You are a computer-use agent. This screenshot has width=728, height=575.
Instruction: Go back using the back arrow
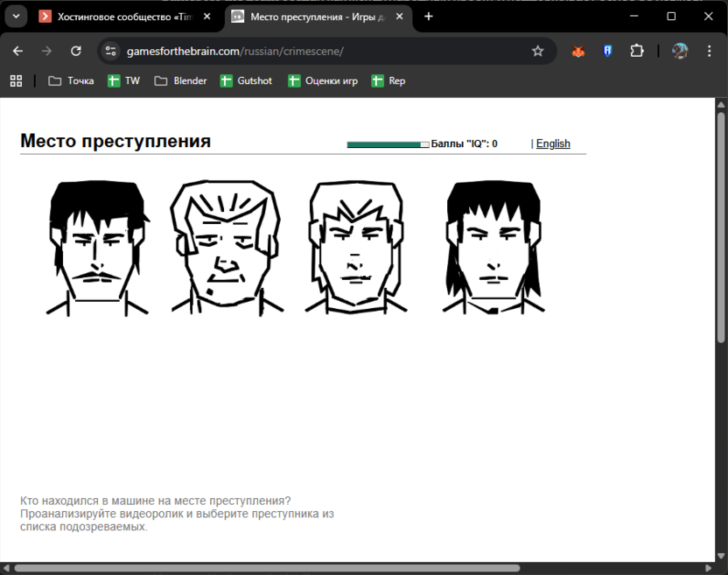[x=17, y=51]
